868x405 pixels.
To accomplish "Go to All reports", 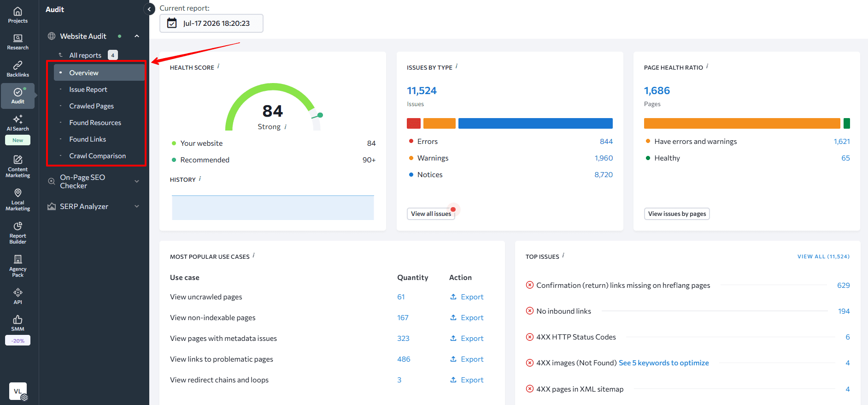I will pos(85,55).
